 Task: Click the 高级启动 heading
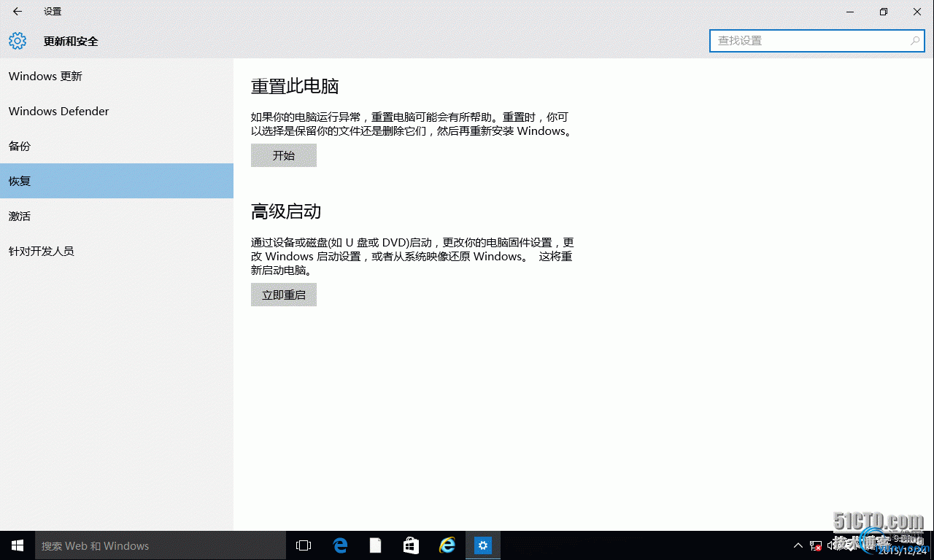[x=286, y=211]
